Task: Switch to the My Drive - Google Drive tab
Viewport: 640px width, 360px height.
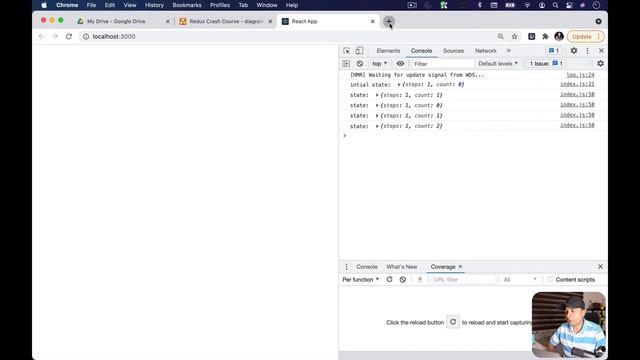Action: (x=122, y=21)
